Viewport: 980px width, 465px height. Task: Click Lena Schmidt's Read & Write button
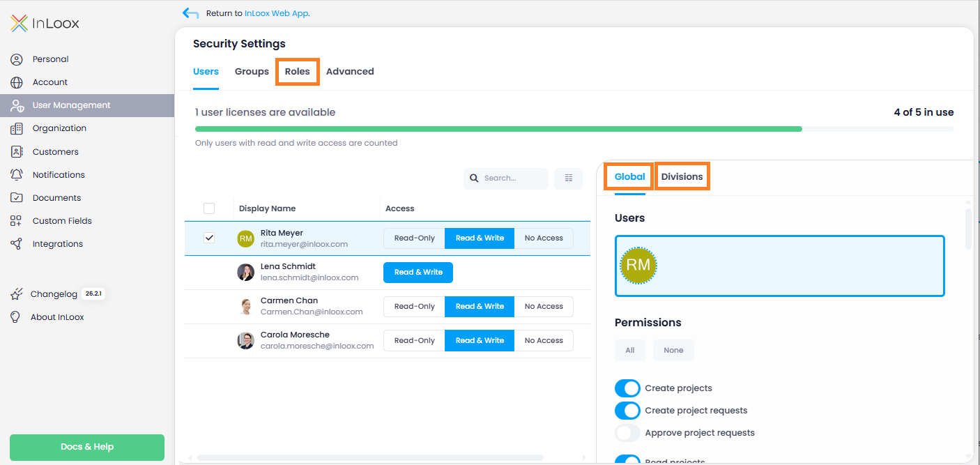point(418,273)
